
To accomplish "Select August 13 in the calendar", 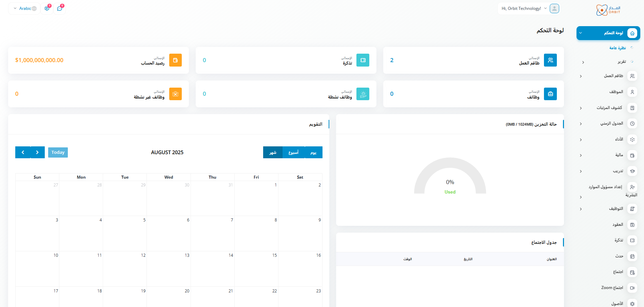I will click(169, 268).
